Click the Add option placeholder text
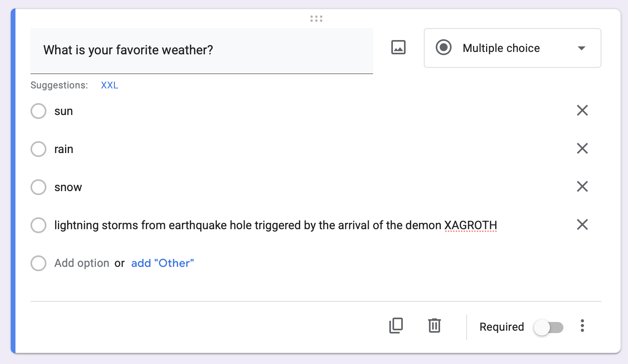628x364 pixels. click(82, 263)
